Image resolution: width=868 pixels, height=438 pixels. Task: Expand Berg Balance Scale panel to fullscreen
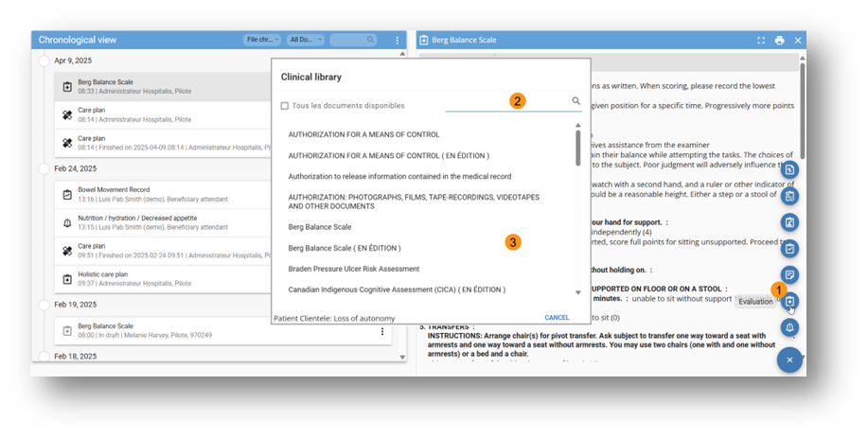point(760,41)
